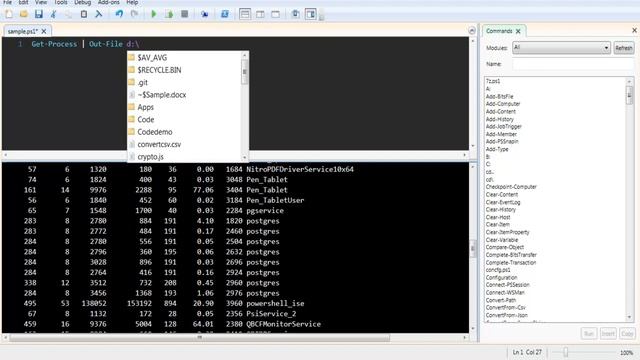Select Show Script Pane Top layout icon
This screenshot has width=640, height=360.
pyautogui.click(x=245, y=14)
